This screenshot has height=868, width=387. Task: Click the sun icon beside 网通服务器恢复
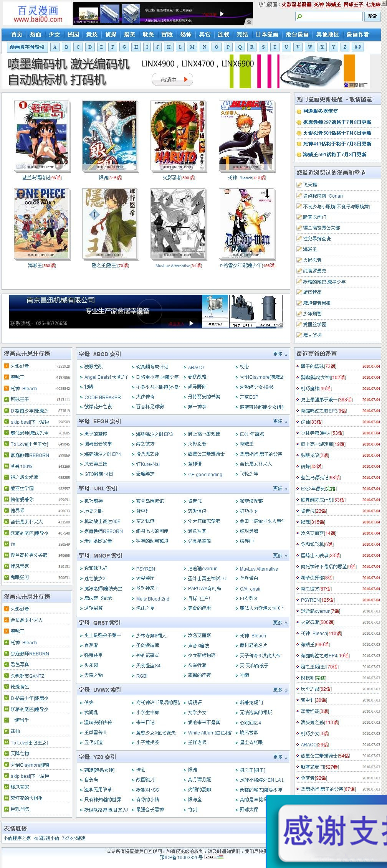(x=299, y=111)
